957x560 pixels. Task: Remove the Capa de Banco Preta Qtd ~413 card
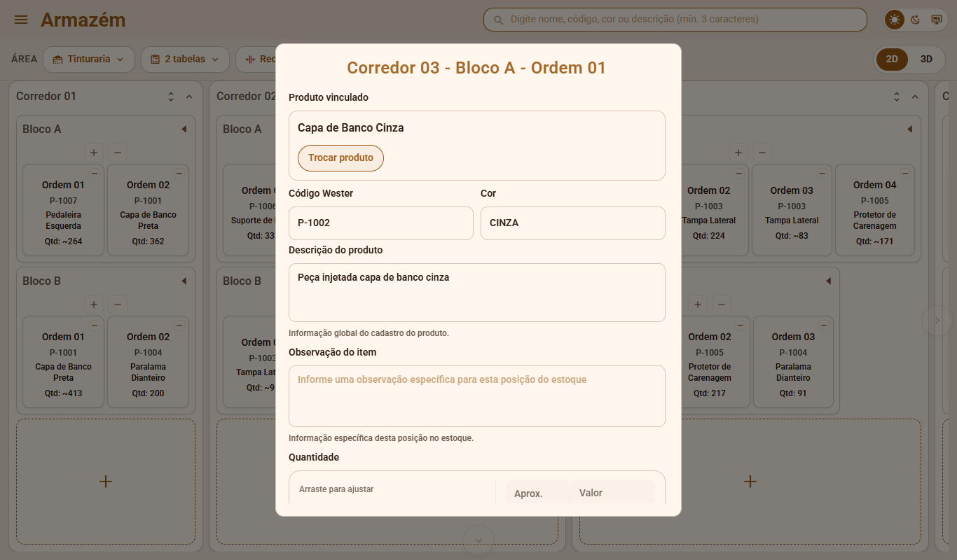point(95,325)
